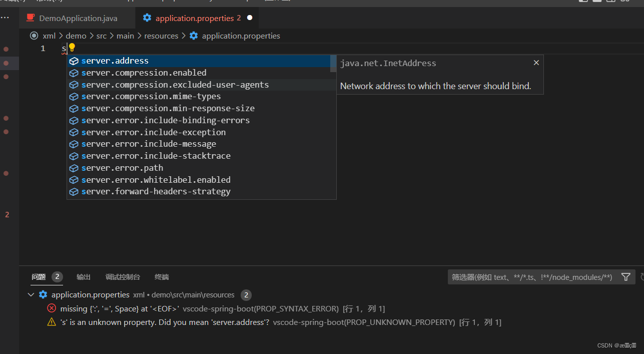Click the lightbulb quick-fix icon
Screen dimensions: 644x354
(72, 48)
